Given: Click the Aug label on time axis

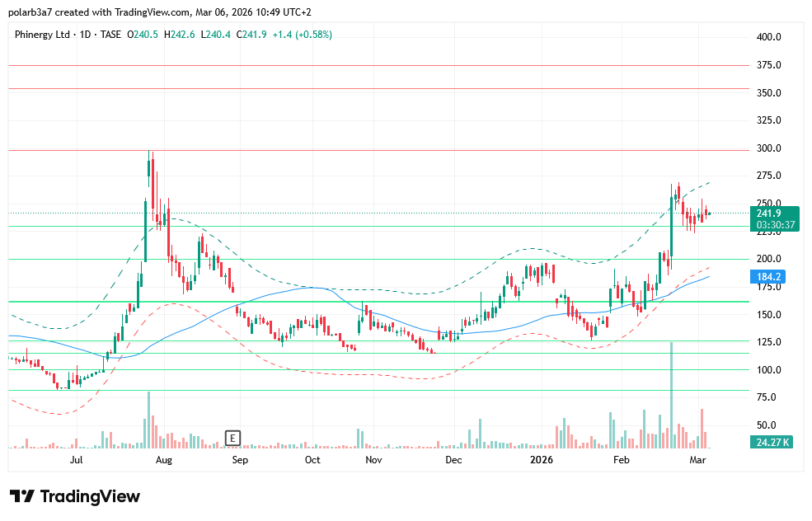Looking at the screenshot, I should point(164,460).
